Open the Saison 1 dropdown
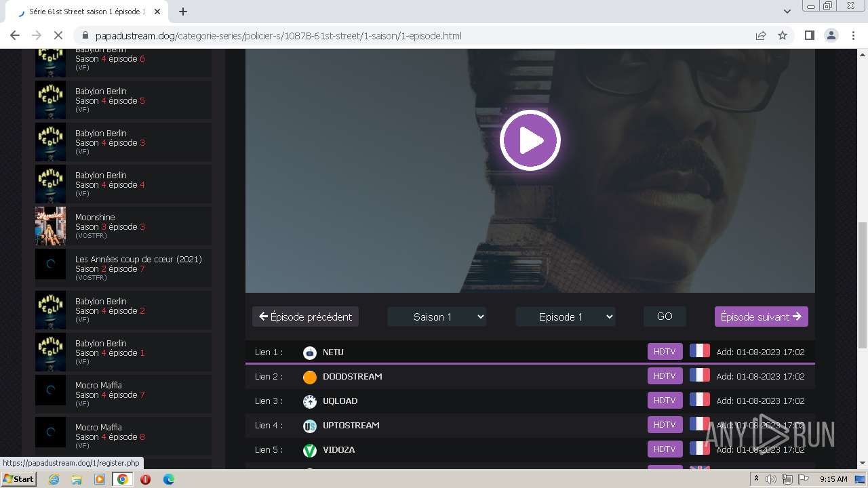 [x=437, y=317]
